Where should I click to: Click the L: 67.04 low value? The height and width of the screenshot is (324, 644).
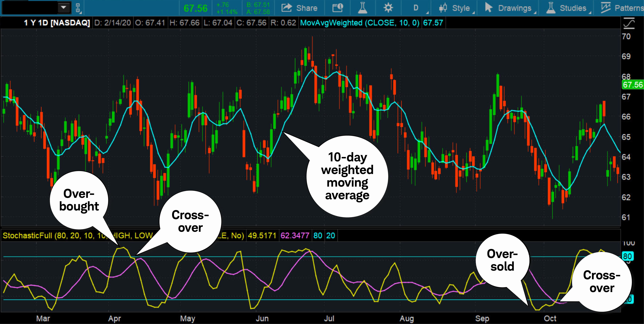[218, 23]
